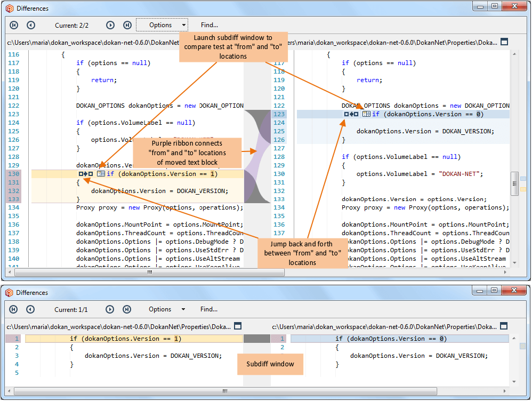Close the subdiff Differences window
Screen dimensions: 532x401
coord(514,290)
